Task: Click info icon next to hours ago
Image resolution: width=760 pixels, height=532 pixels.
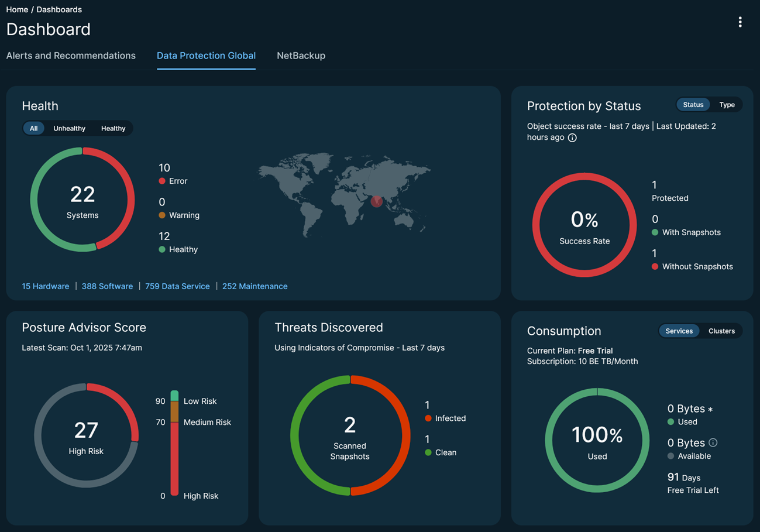Action: [x=572, y=138]
